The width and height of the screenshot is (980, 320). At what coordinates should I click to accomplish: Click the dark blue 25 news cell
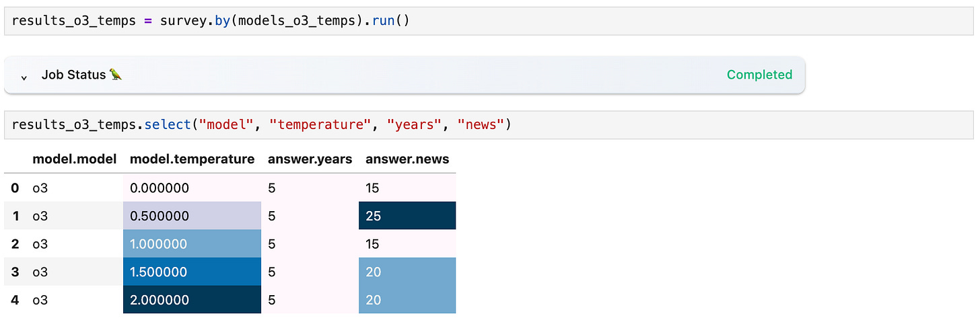click(407, 216)
